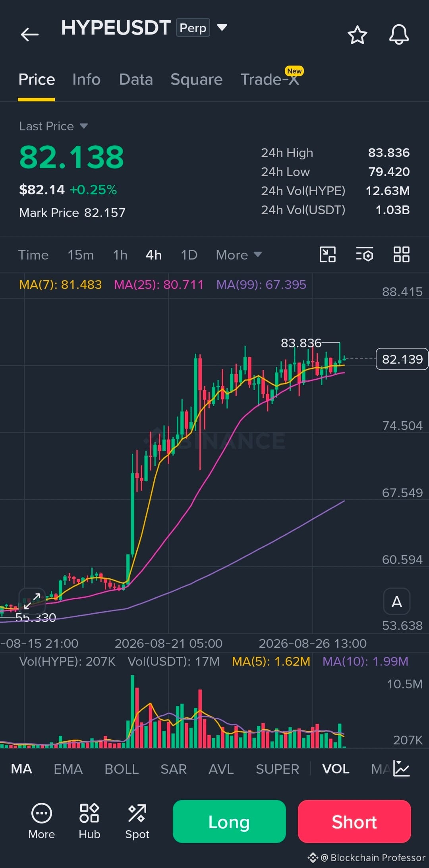Tap the MA(99): 67.395 legend

261,285
